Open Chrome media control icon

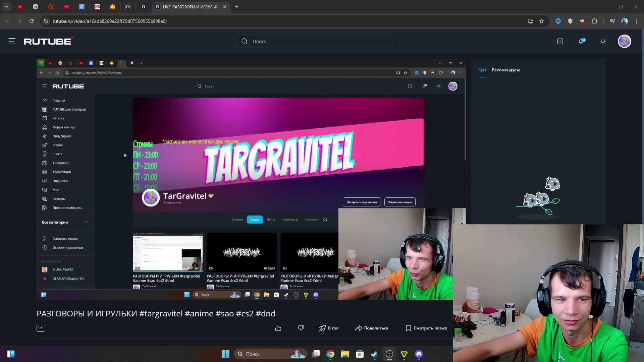coord(612,21)
